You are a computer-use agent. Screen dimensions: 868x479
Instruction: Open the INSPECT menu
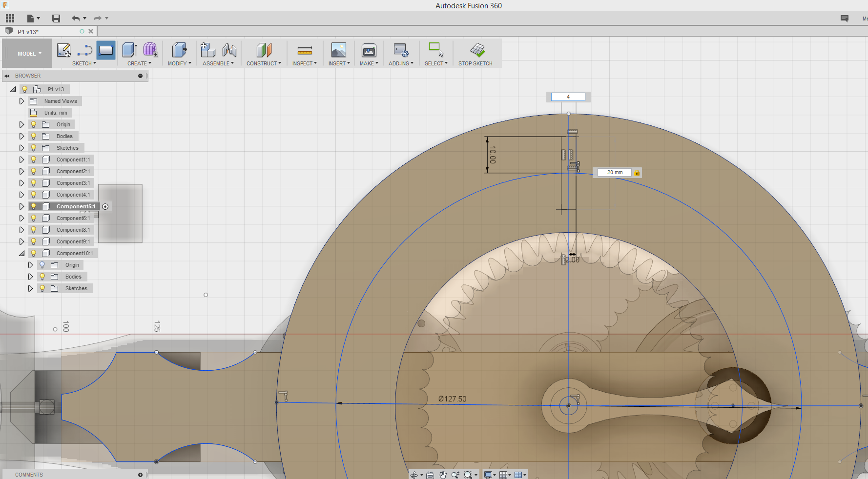(x=305, y=63)
